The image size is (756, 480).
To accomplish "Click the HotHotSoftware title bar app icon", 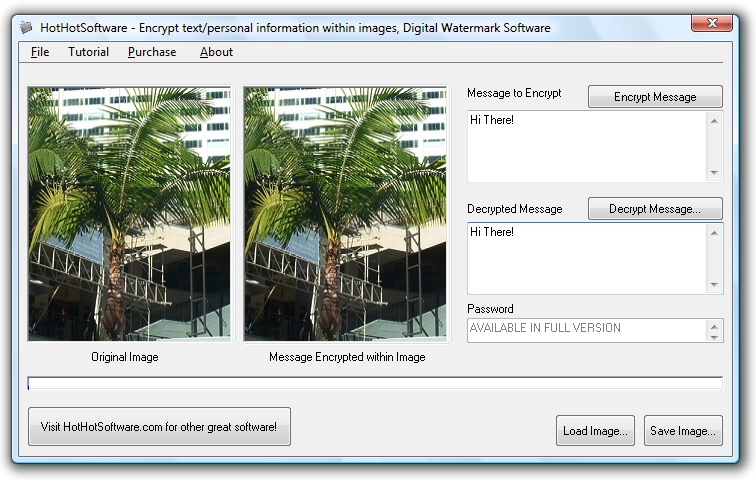I will pos(26,28).
